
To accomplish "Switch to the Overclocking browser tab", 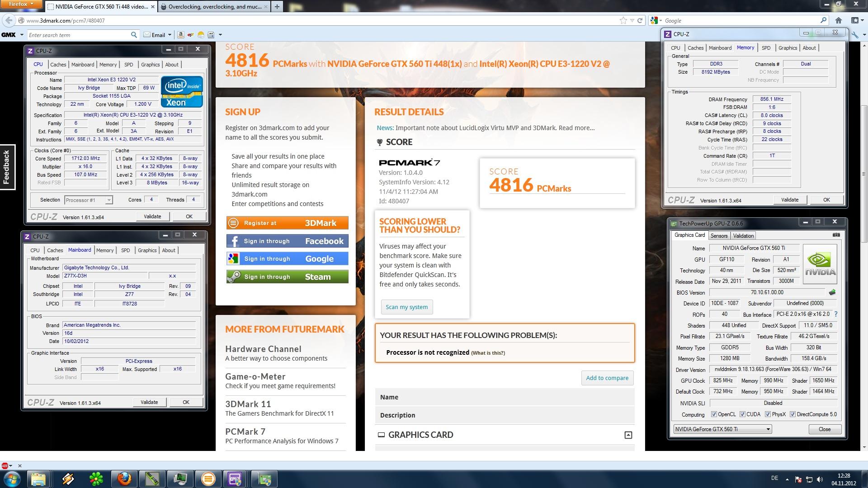I will click(x=214, y=7).
